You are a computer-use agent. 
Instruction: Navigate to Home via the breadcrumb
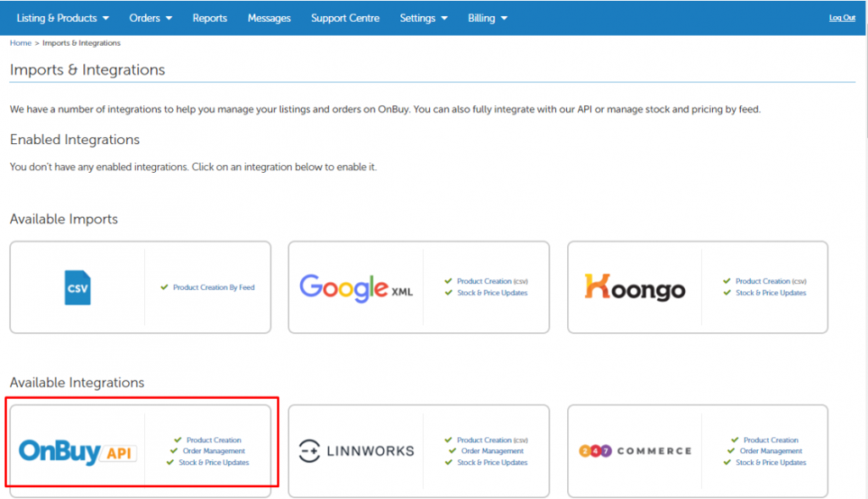(19, 42)
